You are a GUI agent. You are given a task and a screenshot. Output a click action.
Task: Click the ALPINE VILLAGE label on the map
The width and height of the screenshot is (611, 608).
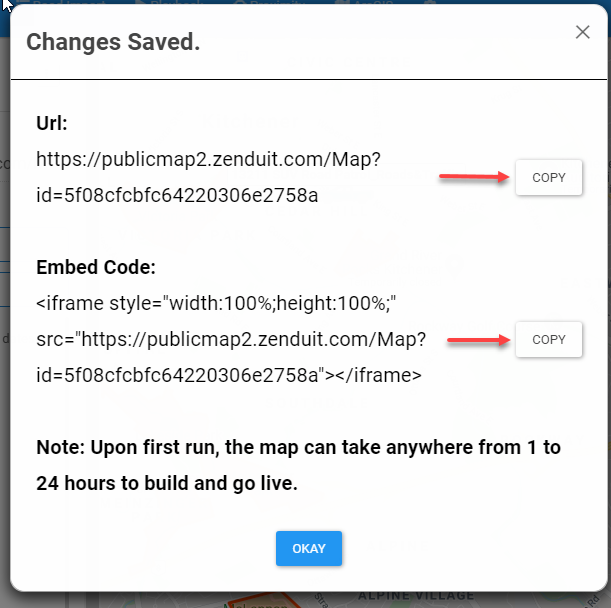click(x=416, y=596)
